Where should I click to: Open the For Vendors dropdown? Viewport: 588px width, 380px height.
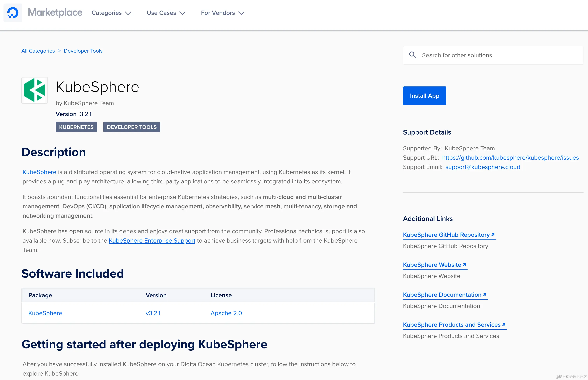pyautogui.click(x=222, y=13)
